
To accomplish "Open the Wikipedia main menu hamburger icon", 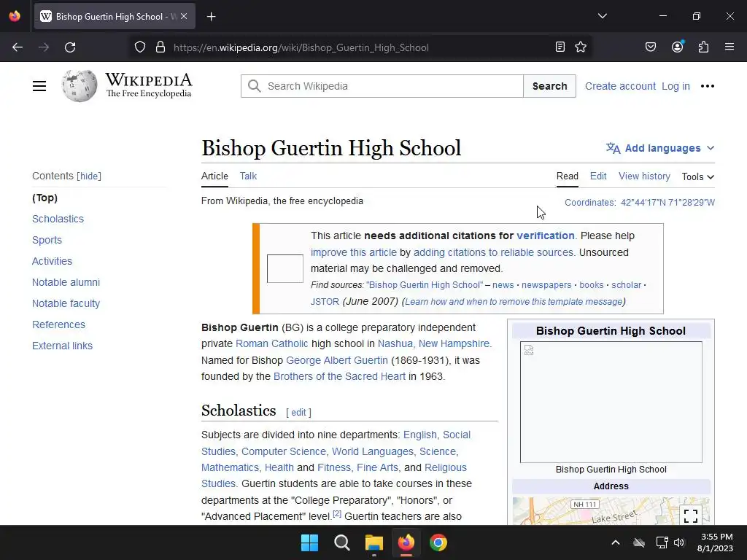I will 39,86.
